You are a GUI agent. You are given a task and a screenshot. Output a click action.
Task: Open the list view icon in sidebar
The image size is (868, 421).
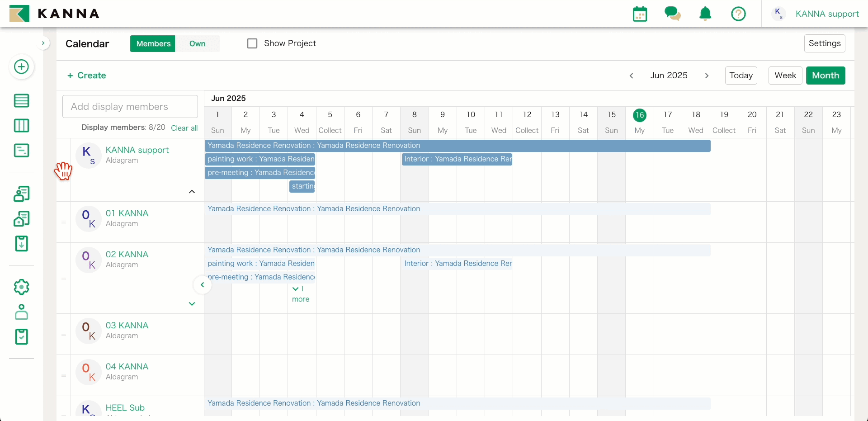21,100
